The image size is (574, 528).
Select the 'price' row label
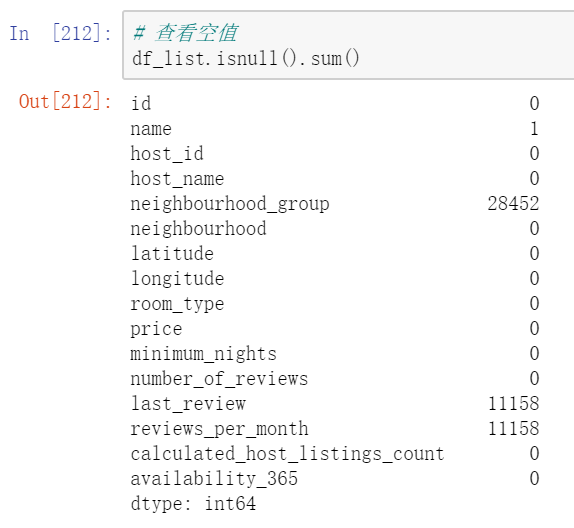point(156,329)
